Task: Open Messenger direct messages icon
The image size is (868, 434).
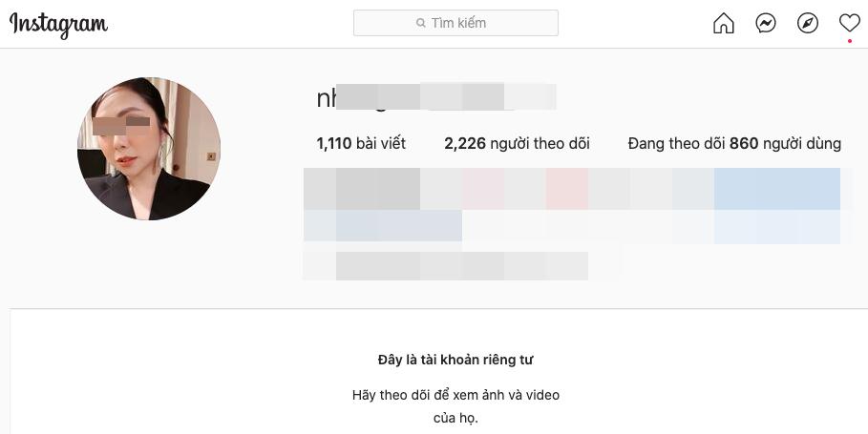Action: [766, 23]
